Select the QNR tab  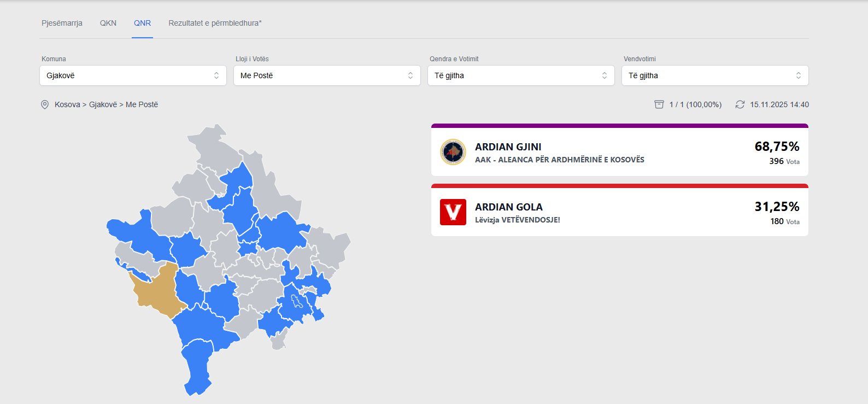click(142, 23)
